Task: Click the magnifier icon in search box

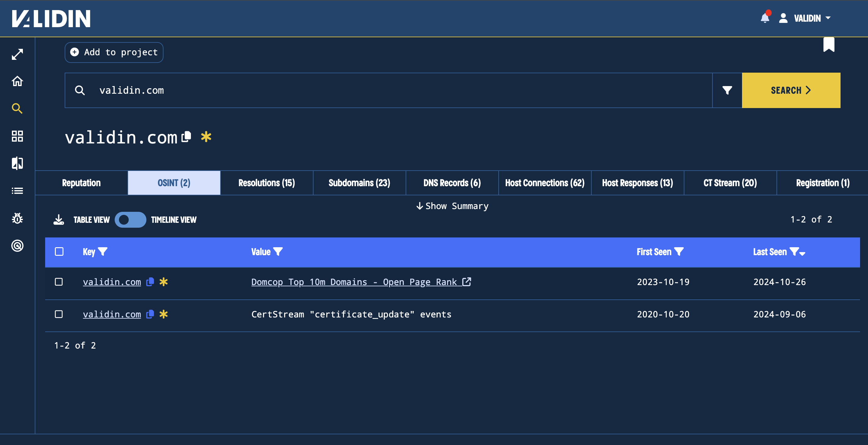Action: 80,90
